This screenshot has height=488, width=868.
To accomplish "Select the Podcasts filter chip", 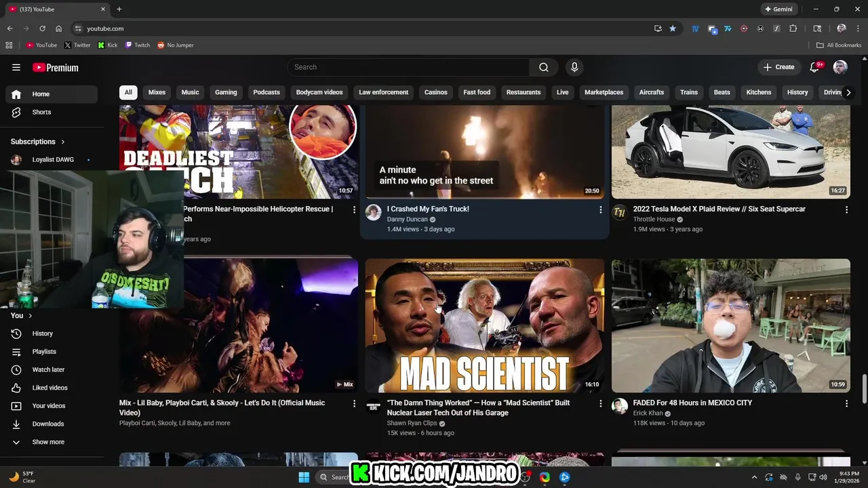I will pyautogui.click(x=267, y=92).
